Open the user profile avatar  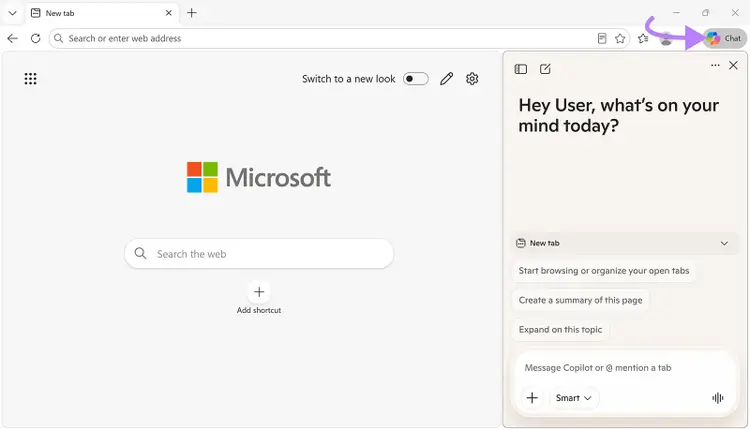tap(666, 38)
